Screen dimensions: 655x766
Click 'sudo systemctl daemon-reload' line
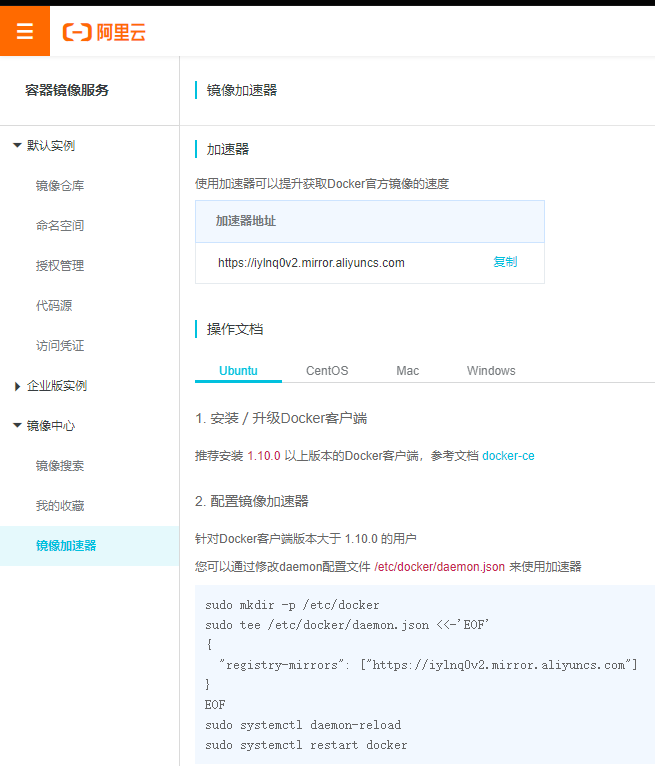tap(303, 725)
